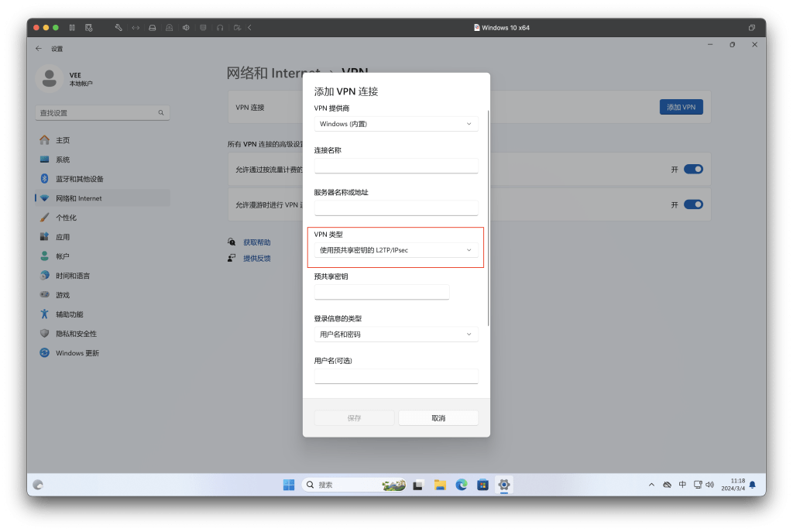Screen dimensions: 793x532
Task: Disable the 允许漫游时进行 VPN switch
Action: (x=693, y=204)
